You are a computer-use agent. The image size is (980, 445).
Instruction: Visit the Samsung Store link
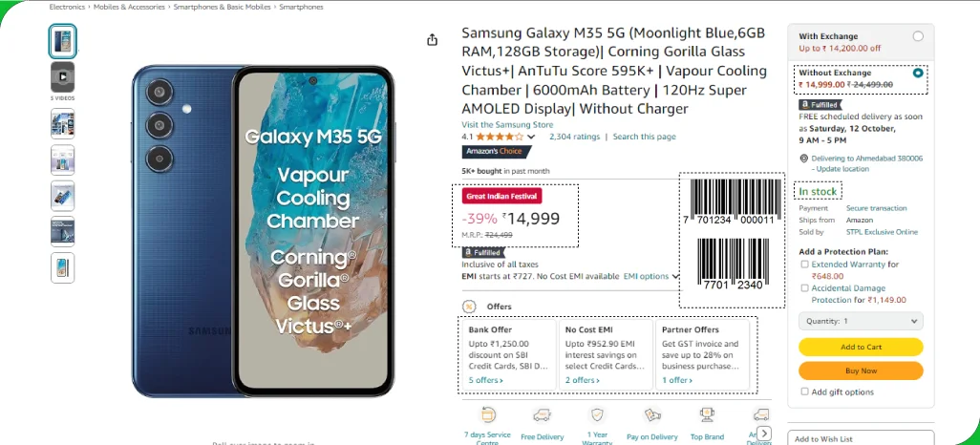(507, 124)
